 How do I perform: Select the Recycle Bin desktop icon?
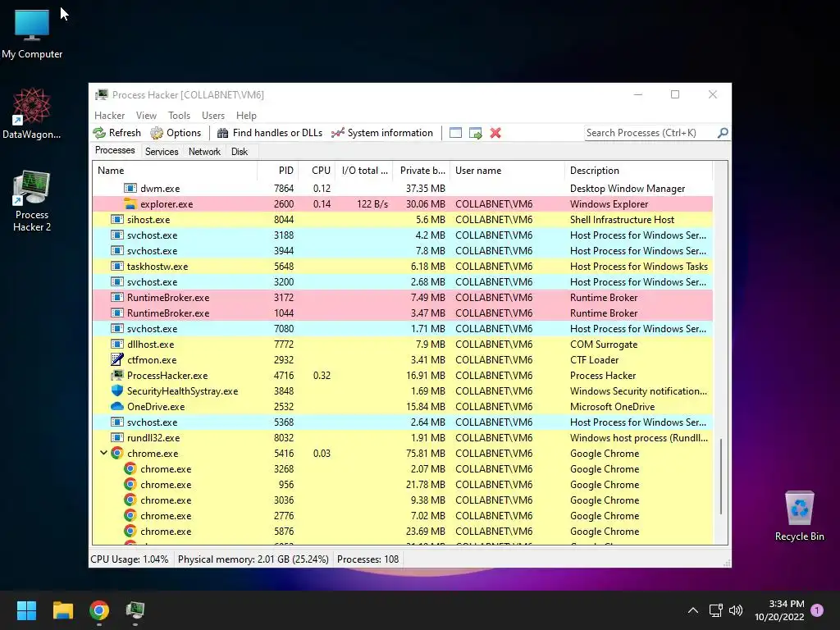(799, 516)
